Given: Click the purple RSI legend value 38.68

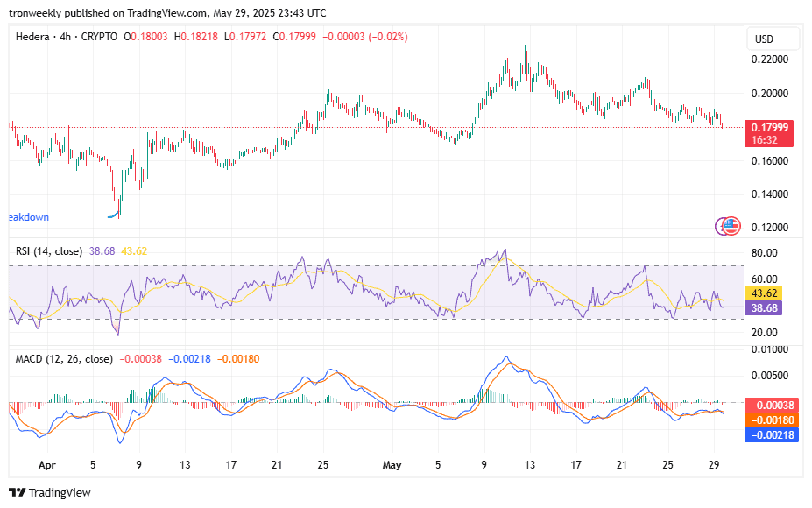Looking at the screenshot, I should [102, 251].
